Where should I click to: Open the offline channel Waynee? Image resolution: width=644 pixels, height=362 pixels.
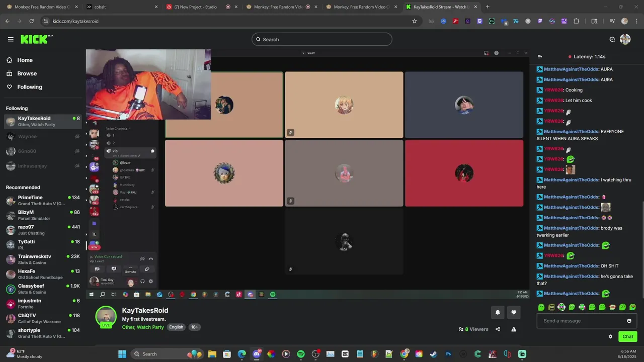coord(43,136)
